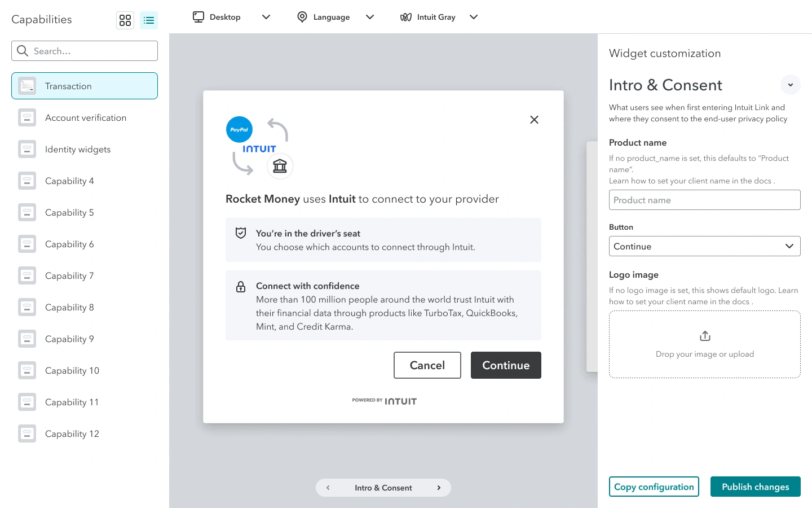Screen dimensions: 812x508
Task: Click the upload icon in logo dropzone
Action: 705,336
